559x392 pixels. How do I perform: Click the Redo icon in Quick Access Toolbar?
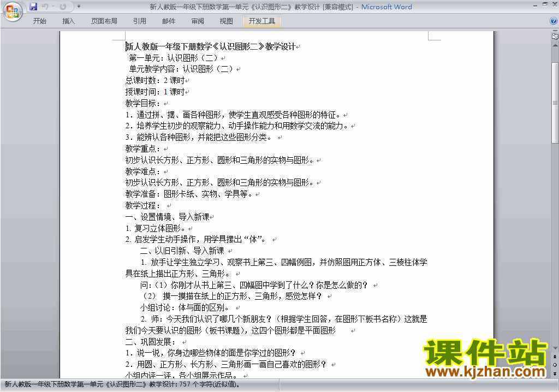63,7
